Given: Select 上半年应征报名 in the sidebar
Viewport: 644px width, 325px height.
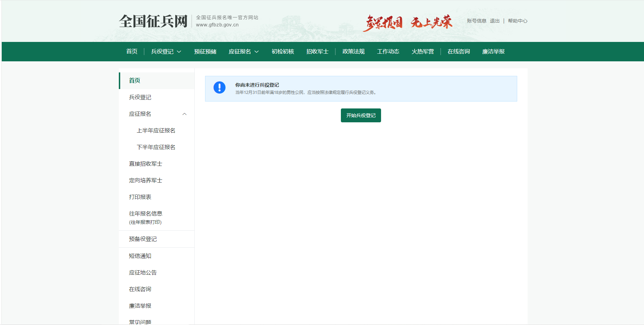Looking at the screenshot, I should tap(156, 131).
